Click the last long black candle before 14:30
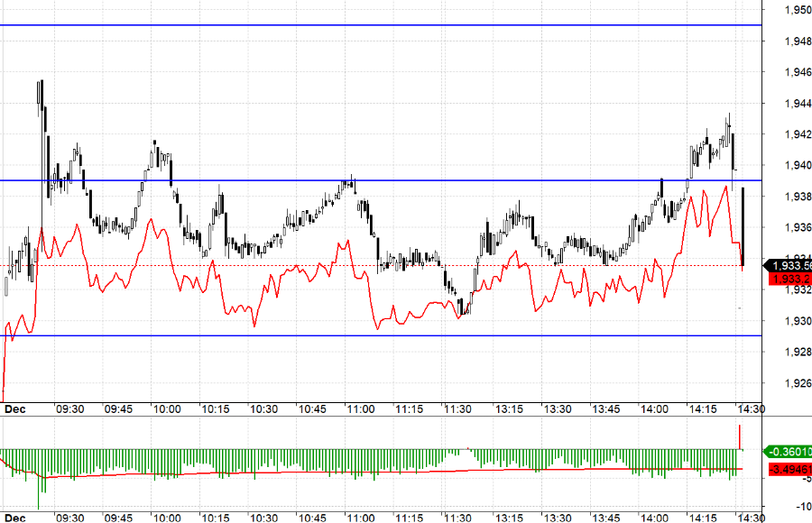812x523 pixels. click(743, 227)
